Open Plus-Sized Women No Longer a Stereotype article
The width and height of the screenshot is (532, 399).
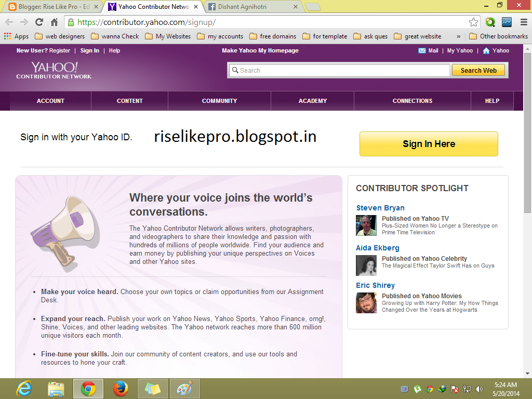click(x=440, y=229)
